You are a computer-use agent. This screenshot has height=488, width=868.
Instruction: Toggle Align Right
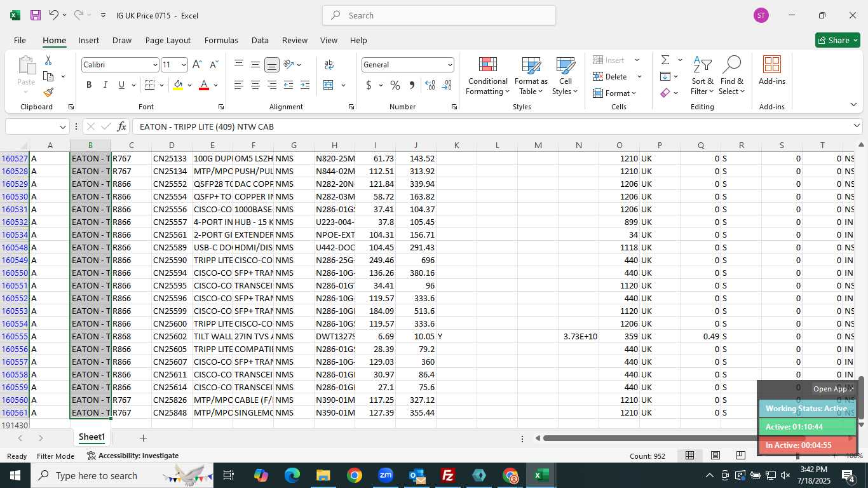pos(272,85)
